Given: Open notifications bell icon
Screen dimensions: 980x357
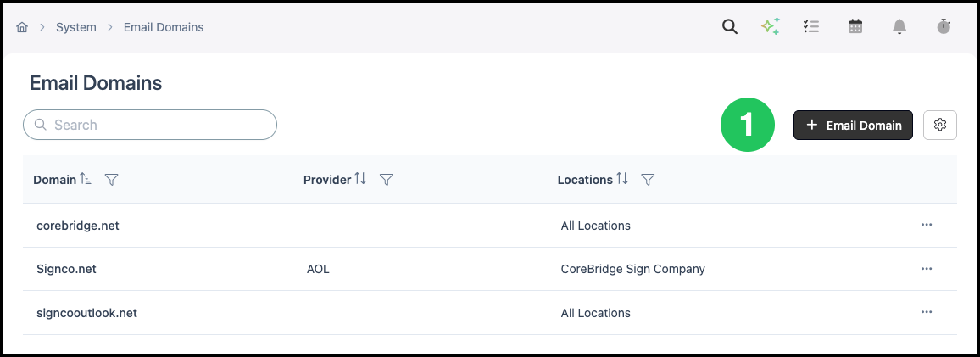Looking at the screenshot, I should (899, 27).
